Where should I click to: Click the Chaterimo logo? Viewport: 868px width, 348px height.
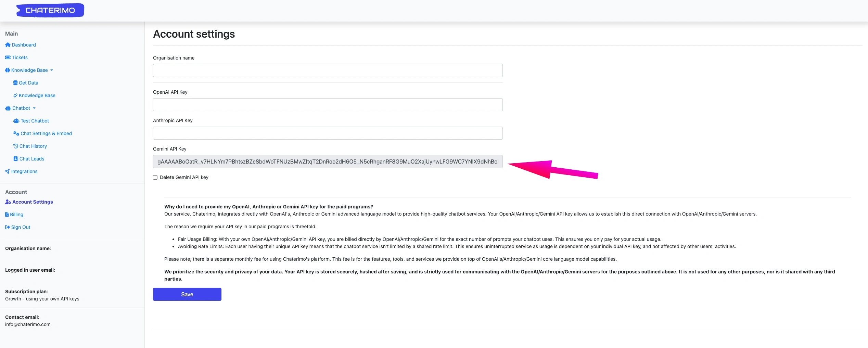pyautogui.click(x=50, y=10)
